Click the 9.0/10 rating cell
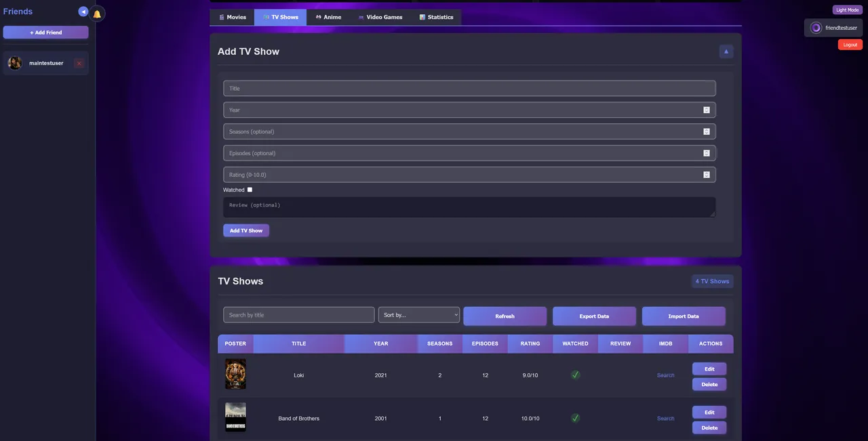This screenshot has height=441, width=868. pyautogui.click(x=530, y=375)
